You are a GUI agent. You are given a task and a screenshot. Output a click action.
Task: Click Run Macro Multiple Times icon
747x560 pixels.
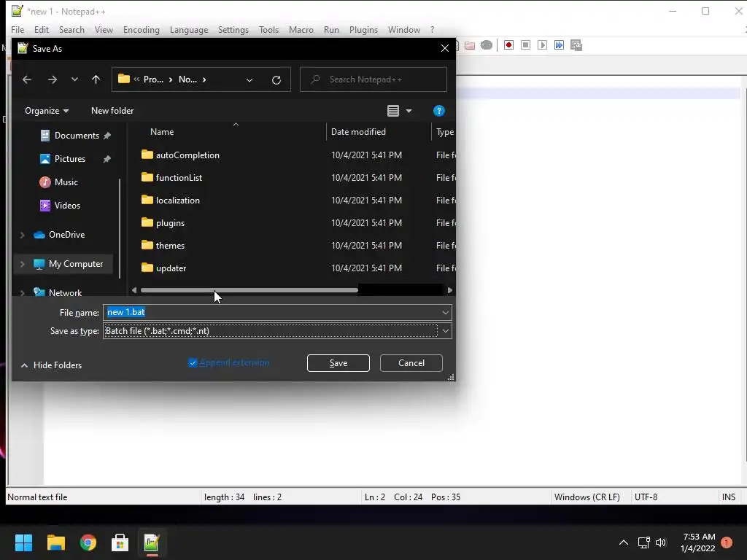pos(559,45)
